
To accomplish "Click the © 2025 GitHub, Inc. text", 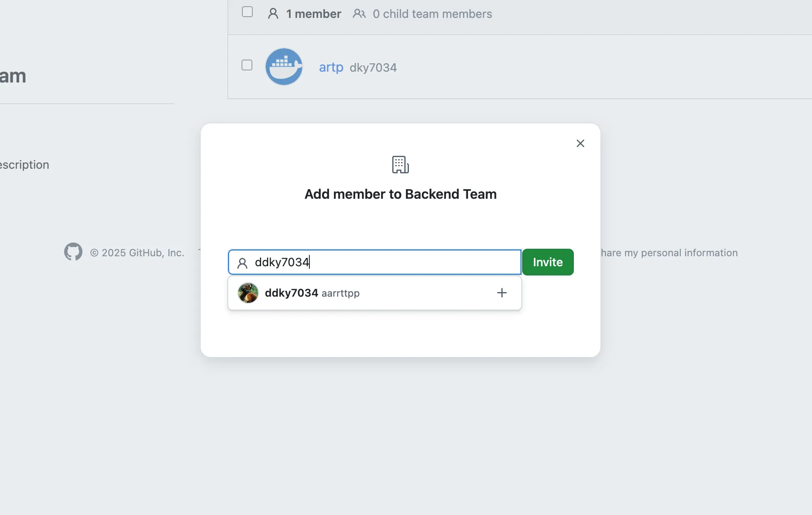I will pyautogui.click(x=137, y=253).
